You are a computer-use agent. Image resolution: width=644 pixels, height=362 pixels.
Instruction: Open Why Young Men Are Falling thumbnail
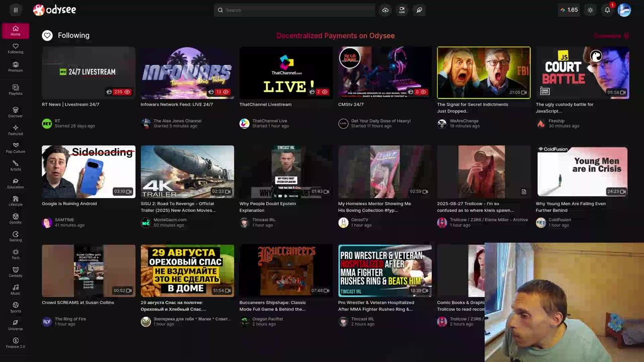(x=582, y=172)
